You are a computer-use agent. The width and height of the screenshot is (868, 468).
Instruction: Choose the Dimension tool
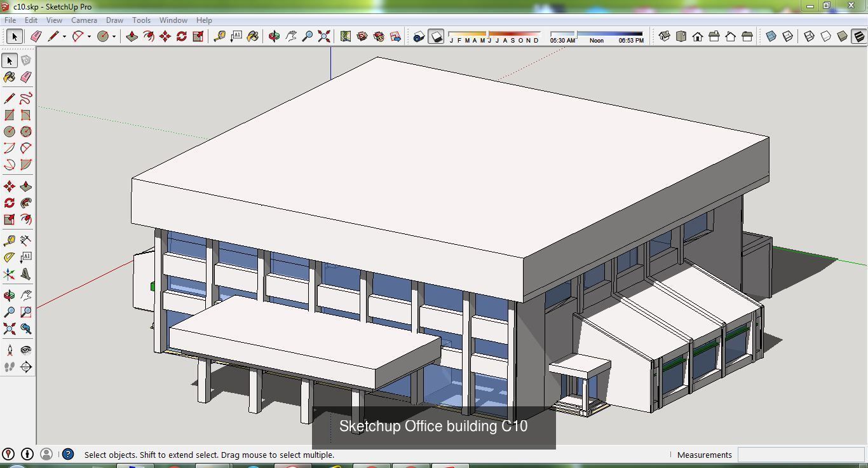tap(26, 240)
